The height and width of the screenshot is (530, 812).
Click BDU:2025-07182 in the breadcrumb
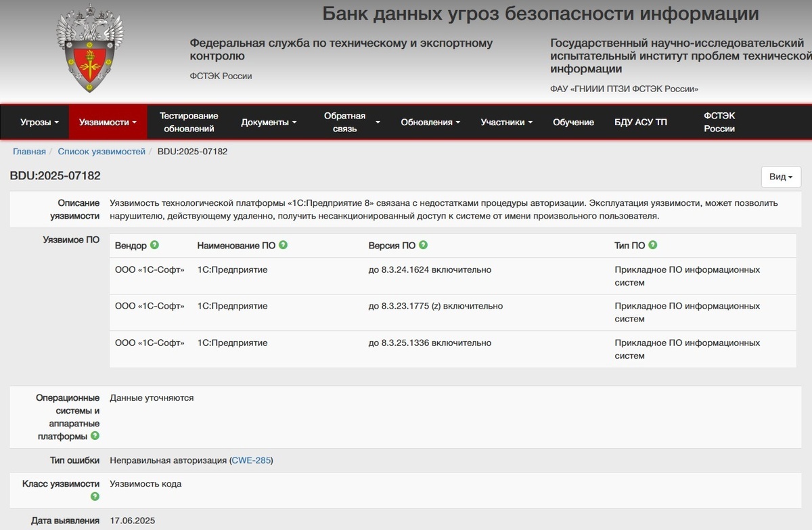tap(192, 152)
